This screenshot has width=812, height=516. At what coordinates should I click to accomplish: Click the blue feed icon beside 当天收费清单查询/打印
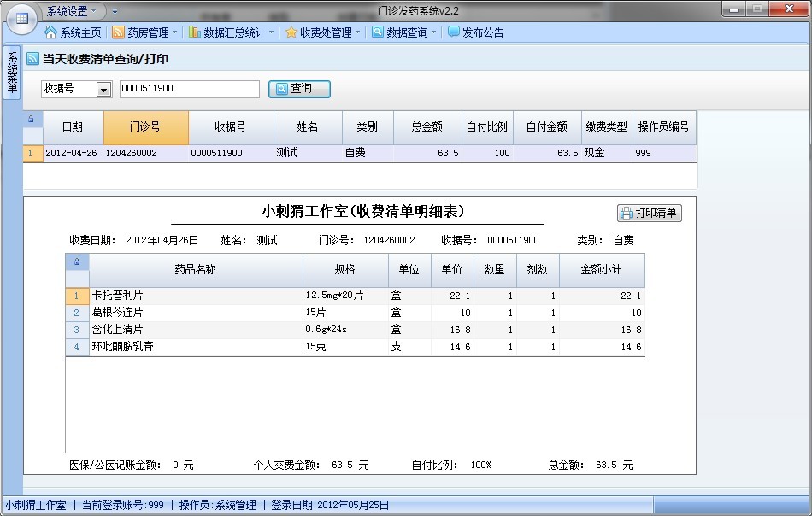[32, 58]
